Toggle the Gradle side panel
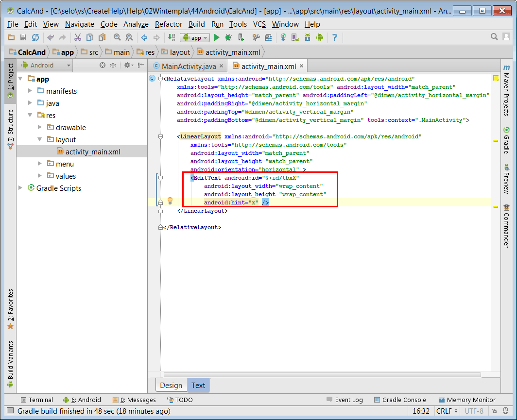The image size is (517, 420). point(506,140)
